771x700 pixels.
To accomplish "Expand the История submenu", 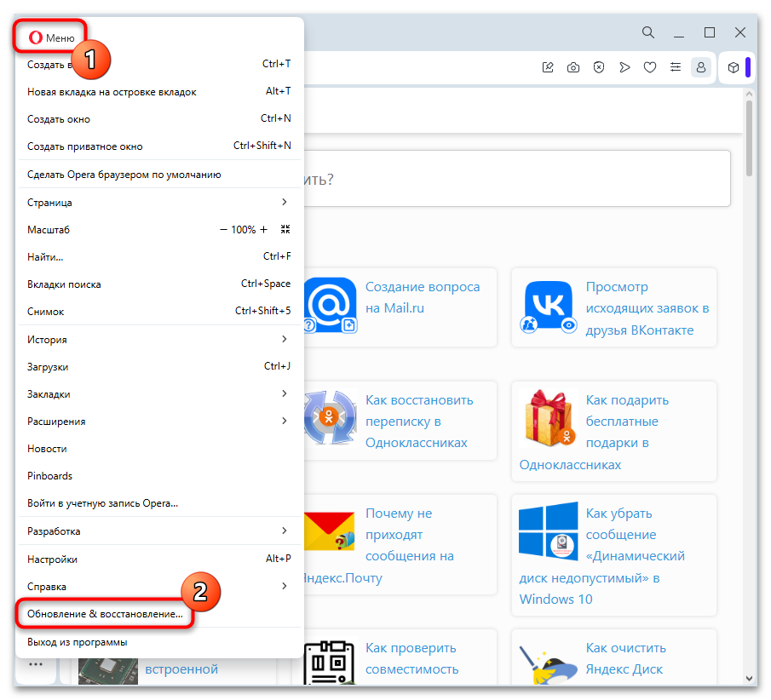I will click(x=159, y=339).
